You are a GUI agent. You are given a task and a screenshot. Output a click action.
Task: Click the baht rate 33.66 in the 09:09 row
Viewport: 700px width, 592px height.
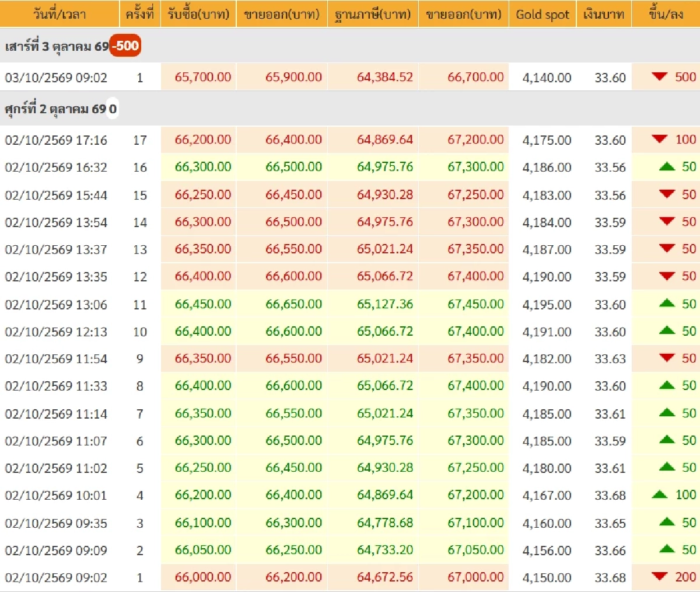[610, 551]
